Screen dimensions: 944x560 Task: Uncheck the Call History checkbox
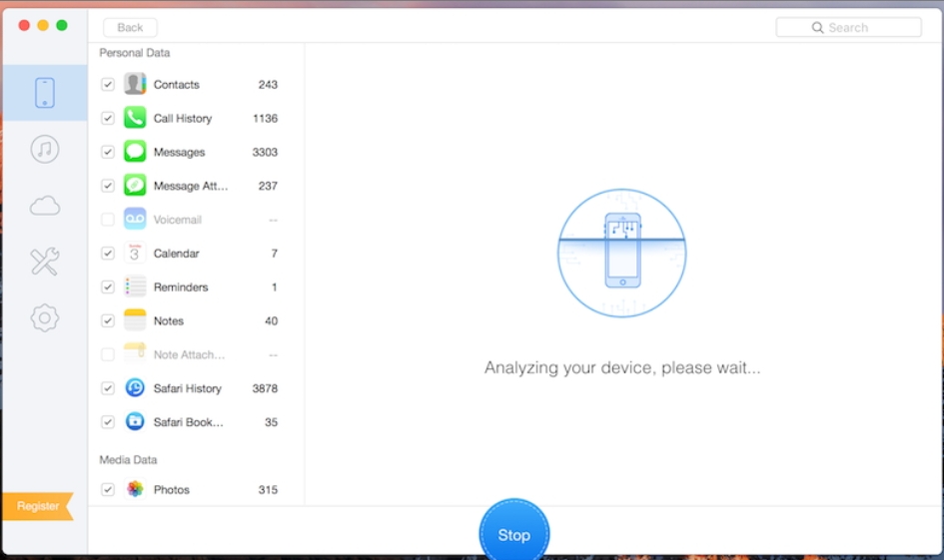[108, 118]
